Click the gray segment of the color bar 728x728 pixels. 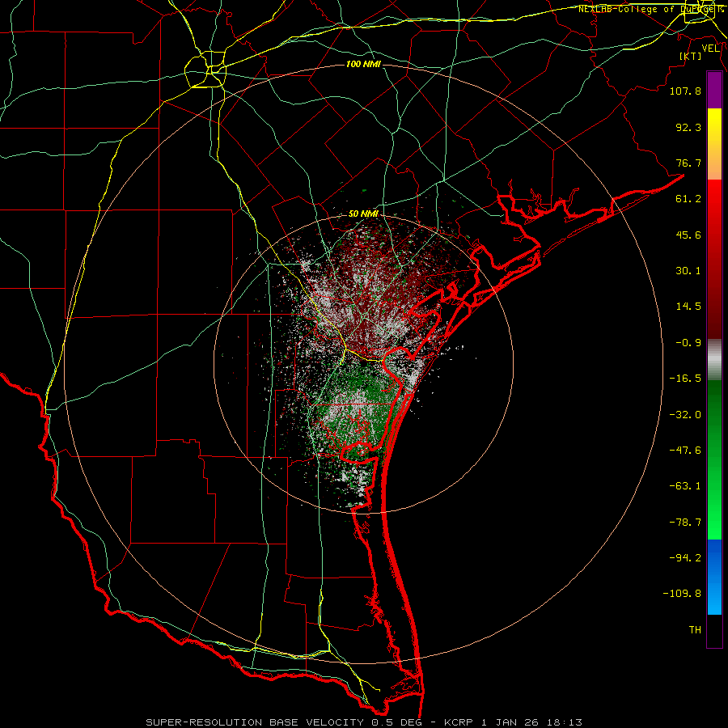714,360
